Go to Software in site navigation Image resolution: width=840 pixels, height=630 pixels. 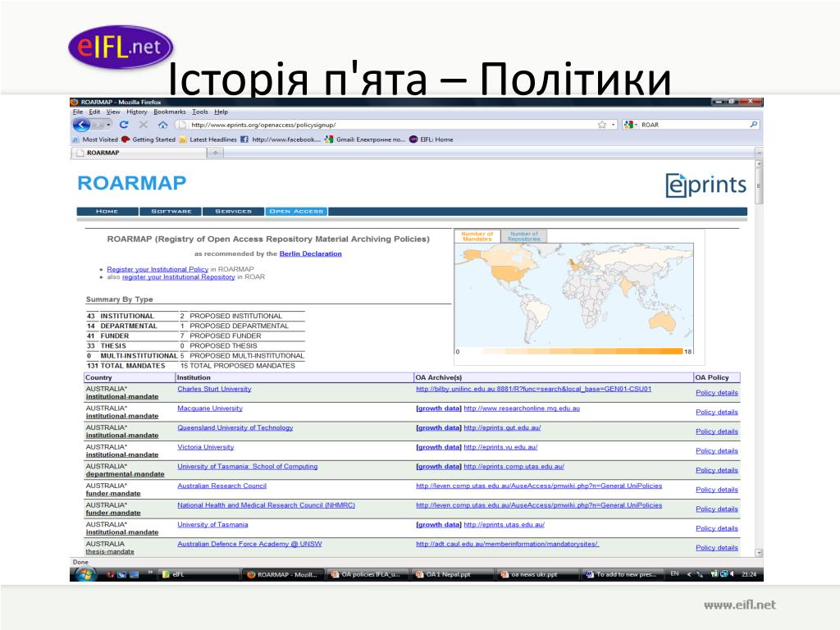click(x=171, y=212)
